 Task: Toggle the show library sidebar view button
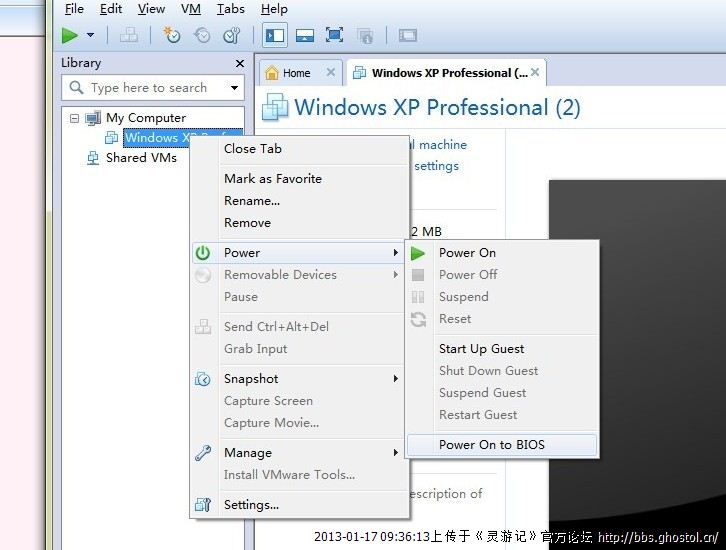pos(275,35)
